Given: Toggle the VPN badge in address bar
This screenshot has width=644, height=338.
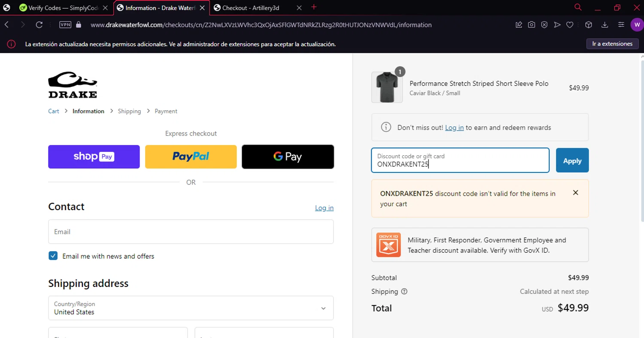Looking at the screenshot, I should coord(65,25).
